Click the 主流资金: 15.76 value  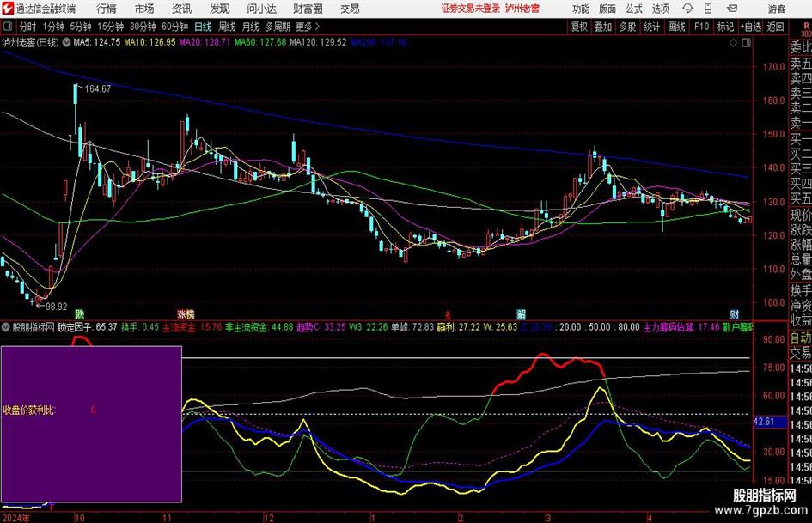(192, 327)
